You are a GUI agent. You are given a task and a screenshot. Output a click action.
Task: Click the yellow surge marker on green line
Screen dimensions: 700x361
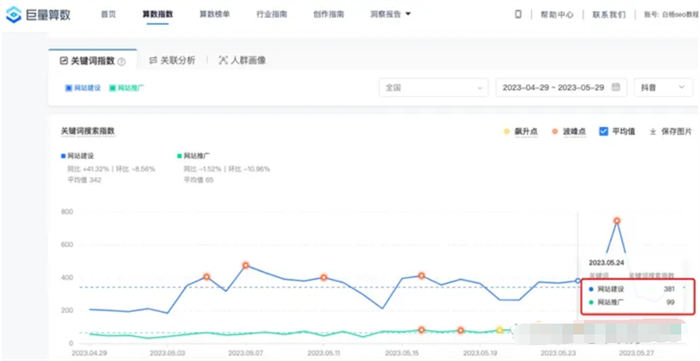click(500, 330)
